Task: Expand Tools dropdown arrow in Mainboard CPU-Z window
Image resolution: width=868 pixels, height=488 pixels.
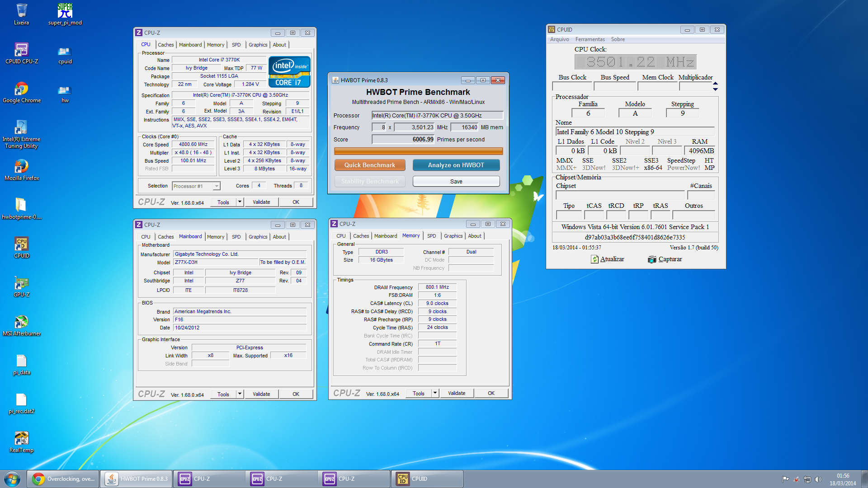Action: click(x=240, y=394)
